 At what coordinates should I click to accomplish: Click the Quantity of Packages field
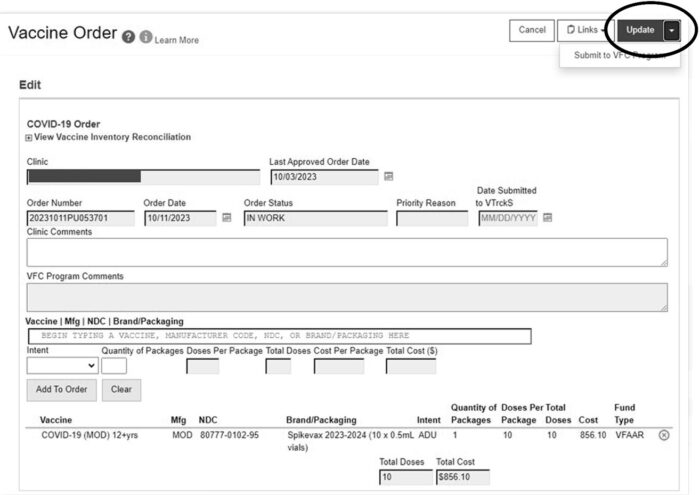114,366
